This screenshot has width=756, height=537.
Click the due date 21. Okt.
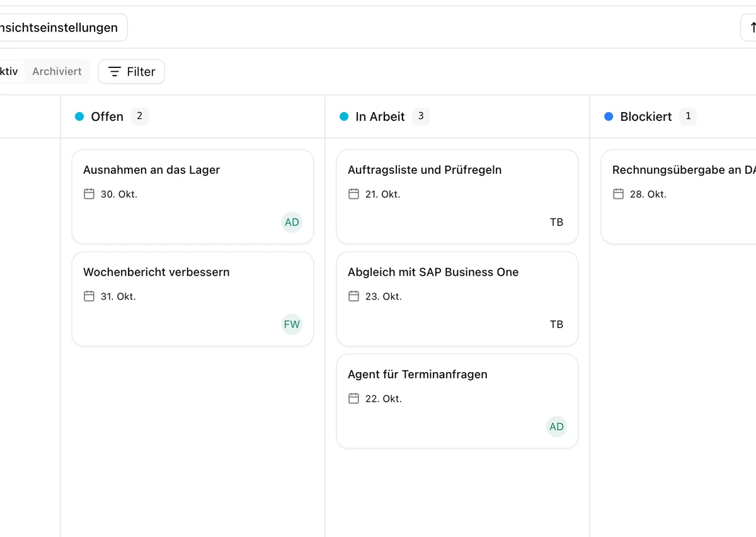tap(382, 195)
